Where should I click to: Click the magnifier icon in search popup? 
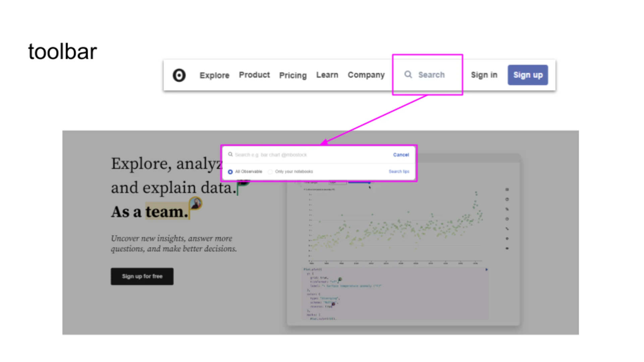(230, 155)
